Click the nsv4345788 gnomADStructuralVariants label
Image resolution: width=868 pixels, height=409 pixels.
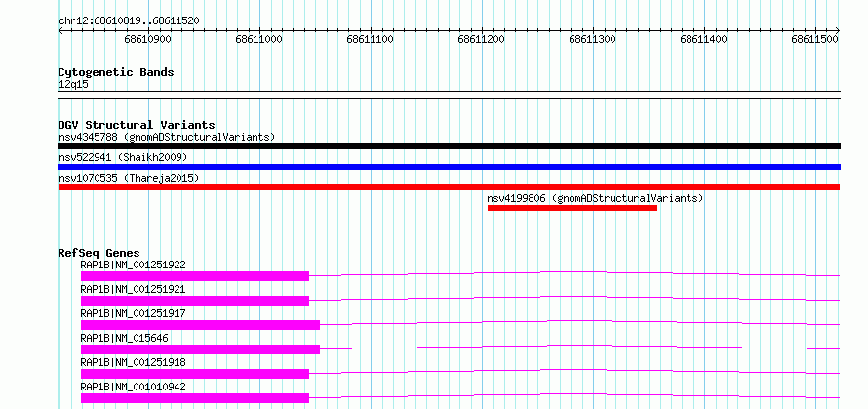tap(167, 137)
